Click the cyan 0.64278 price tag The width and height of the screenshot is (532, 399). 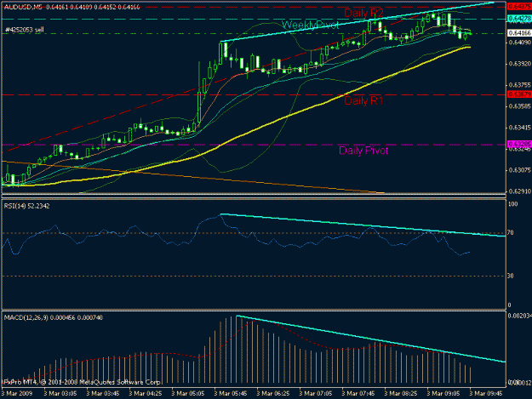pos(519,19)
